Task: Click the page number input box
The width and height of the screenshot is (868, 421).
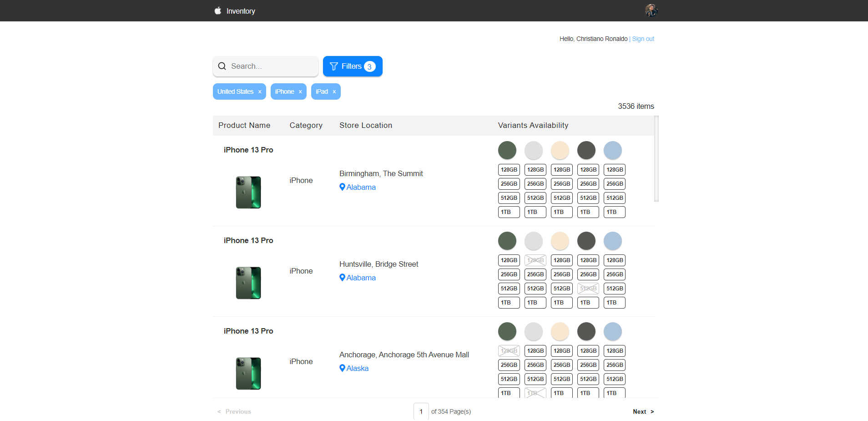Action: (x=421, y=411)
